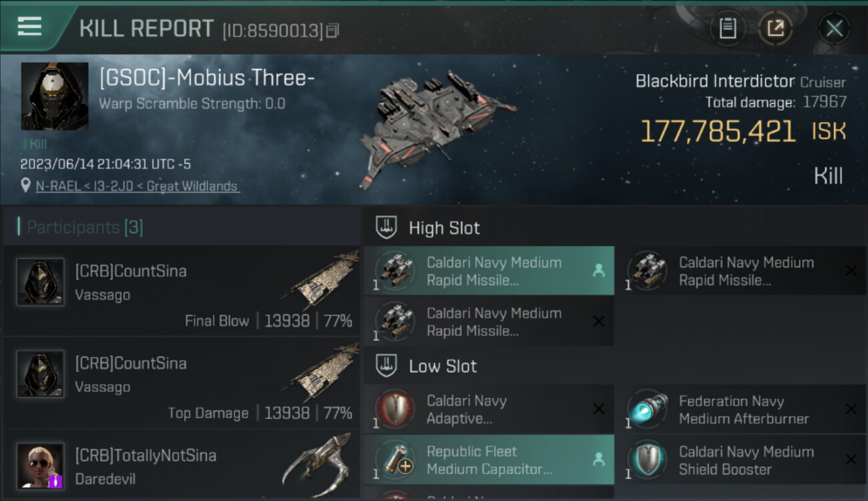Copy the kill report ID

click(333, 30)
